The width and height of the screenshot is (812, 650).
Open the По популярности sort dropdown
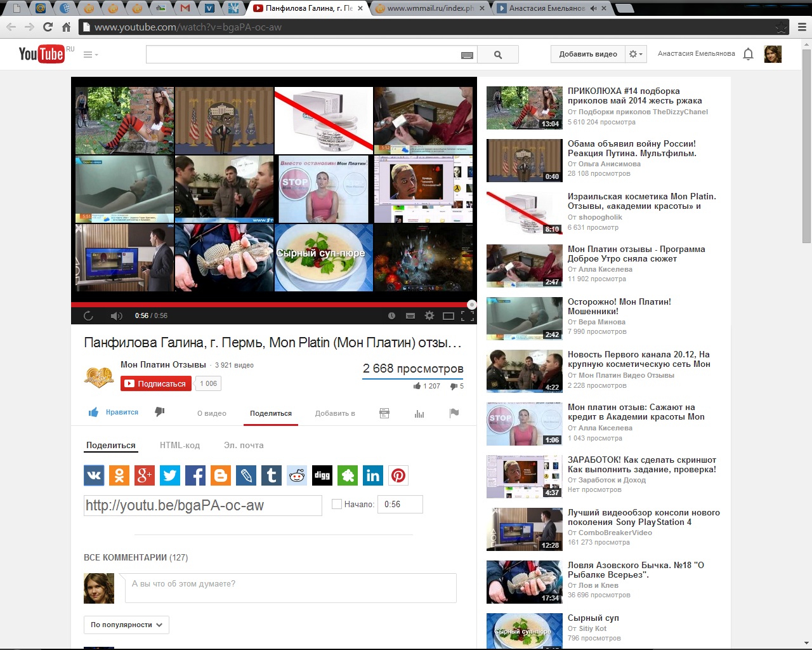[126, 625]
